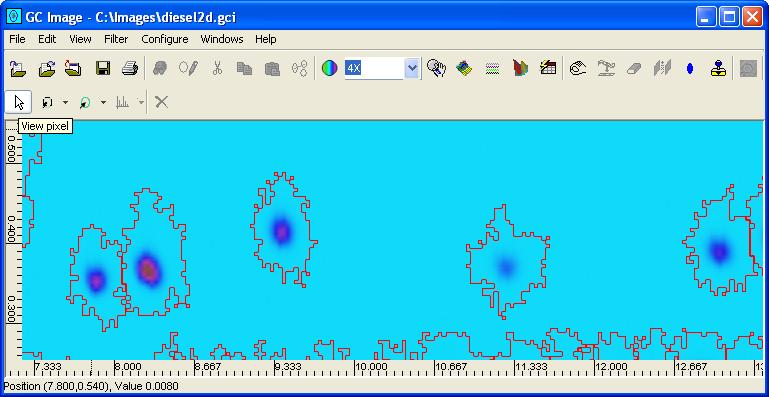Toggle the rectangle selection cursor mode

point(48,103)
